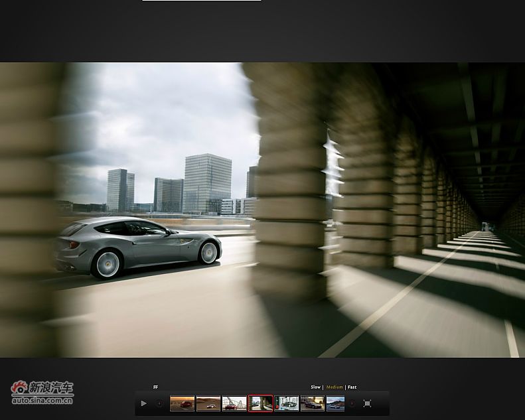Open the fifth thumbnail, car by building

pos(287,403)
